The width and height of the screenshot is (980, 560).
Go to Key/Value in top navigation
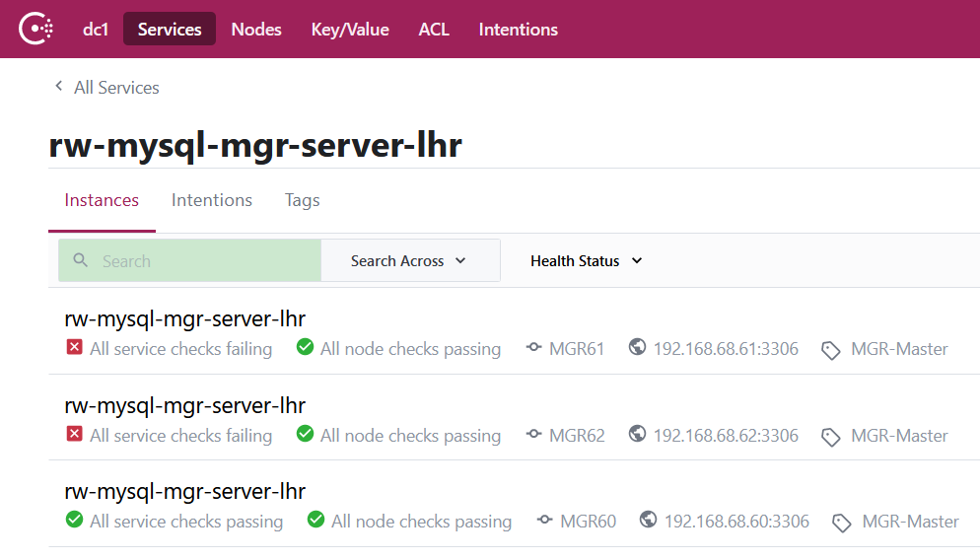click(350, 30)
